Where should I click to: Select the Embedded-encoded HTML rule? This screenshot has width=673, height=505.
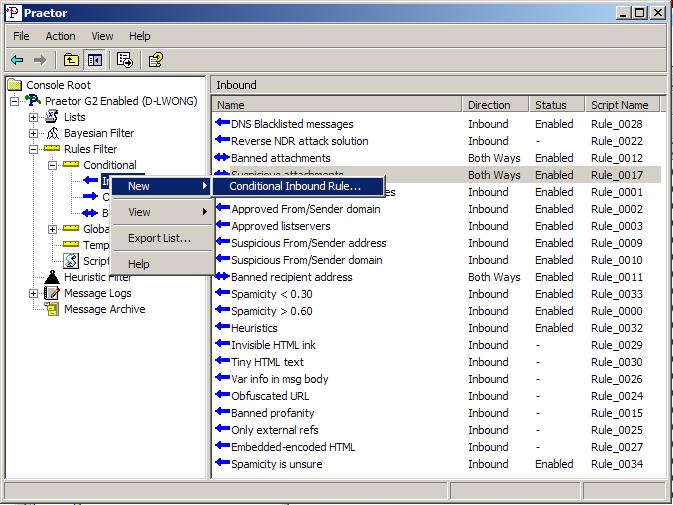click(293, 447)
